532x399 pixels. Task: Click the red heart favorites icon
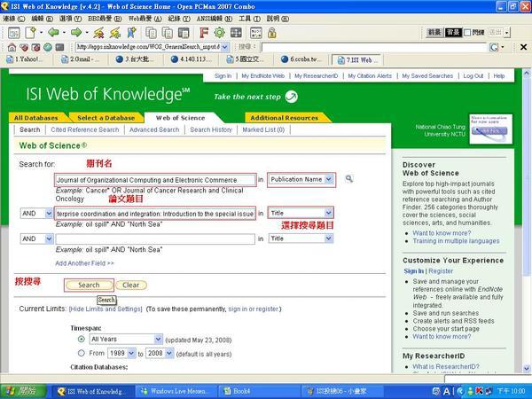(24, 47)
